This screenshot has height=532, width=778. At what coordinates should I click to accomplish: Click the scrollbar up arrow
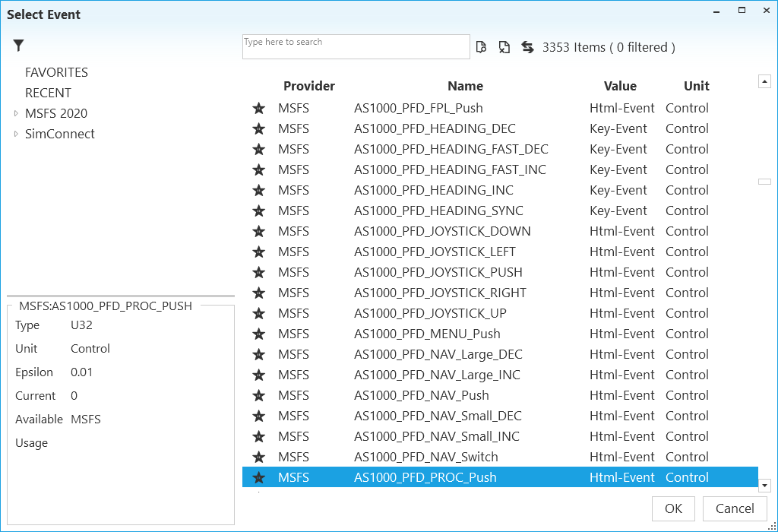[764, 81]
